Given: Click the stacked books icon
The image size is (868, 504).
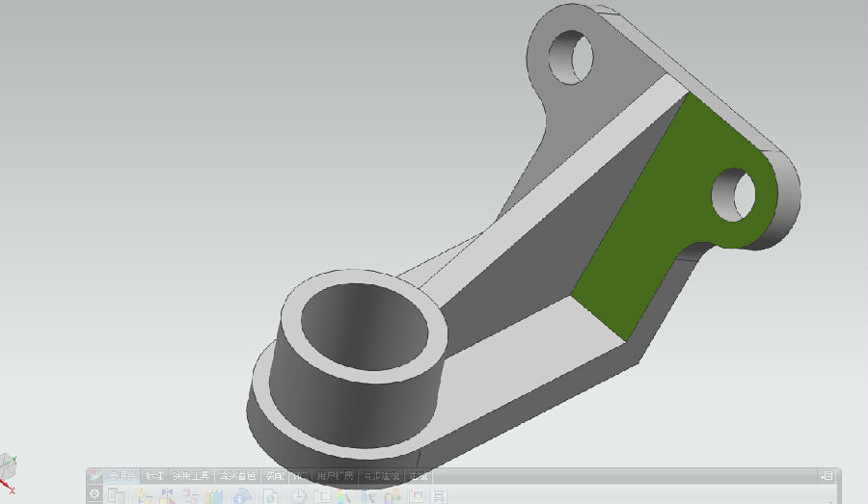Looking at the screenshot, I should pos(215,496).
